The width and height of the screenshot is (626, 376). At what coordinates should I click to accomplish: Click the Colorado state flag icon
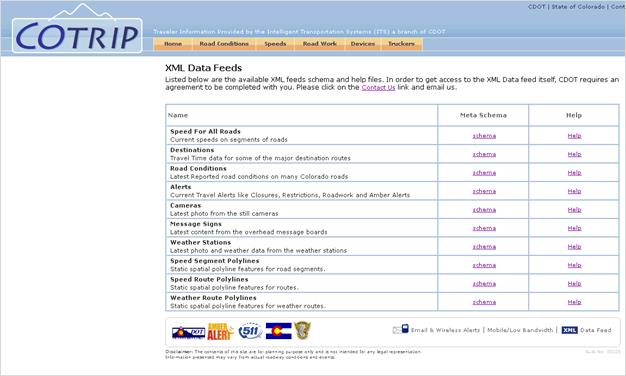pos(279,331)
